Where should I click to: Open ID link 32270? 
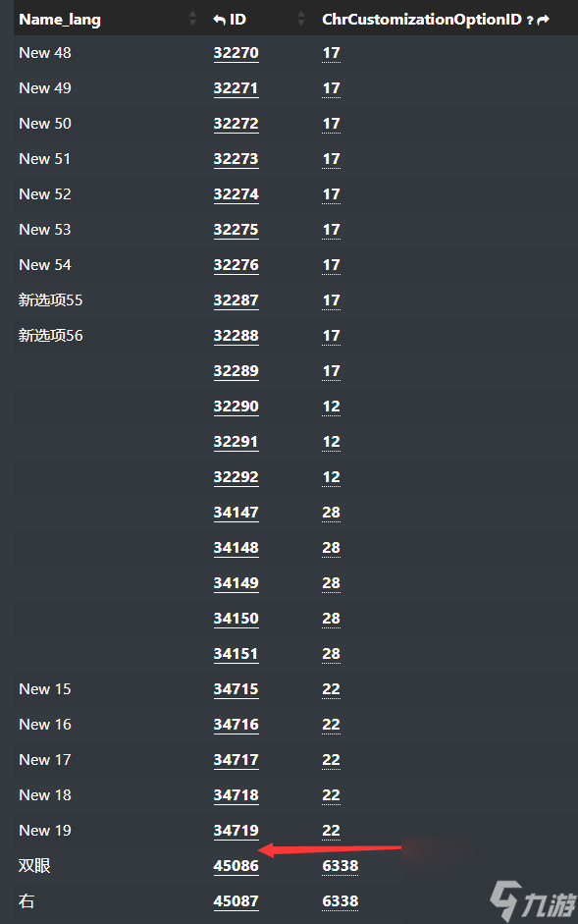[236, 53]
